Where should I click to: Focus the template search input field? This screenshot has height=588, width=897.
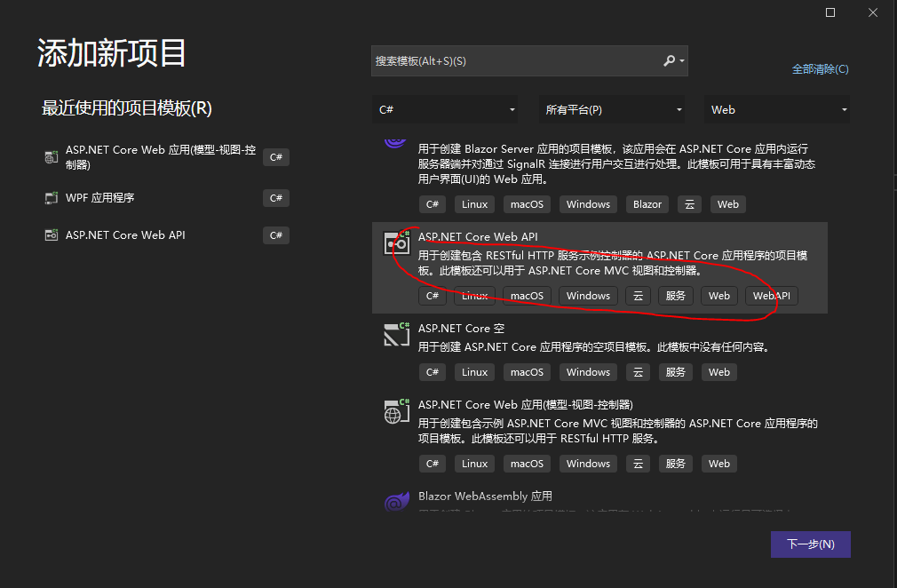tap(529, 60)
